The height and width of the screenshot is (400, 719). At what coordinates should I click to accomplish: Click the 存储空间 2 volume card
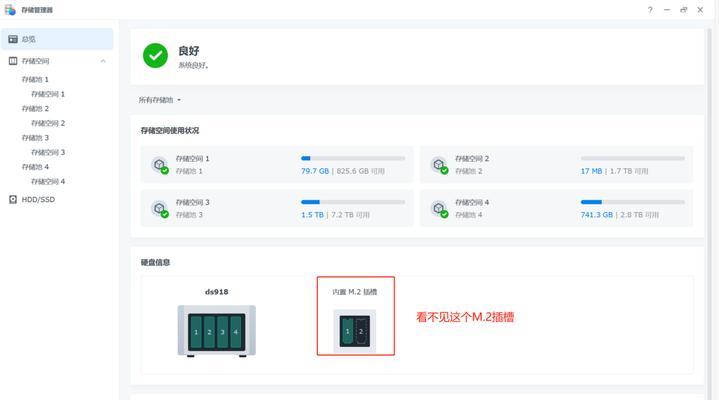point(556,165)
